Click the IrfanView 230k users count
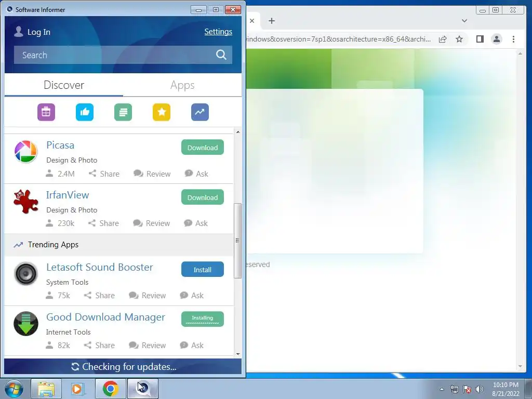Screen dimensions: 532x399 tap(60, 223)
